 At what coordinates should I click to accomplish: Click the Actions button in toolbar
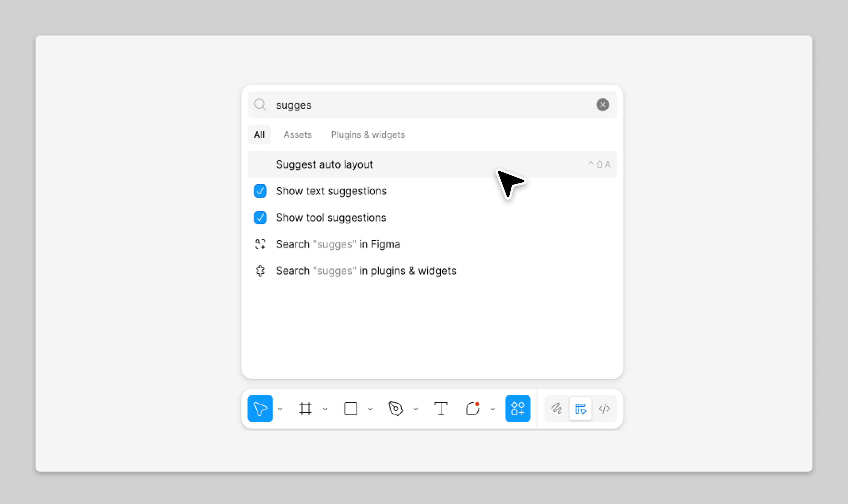(518, 409)
